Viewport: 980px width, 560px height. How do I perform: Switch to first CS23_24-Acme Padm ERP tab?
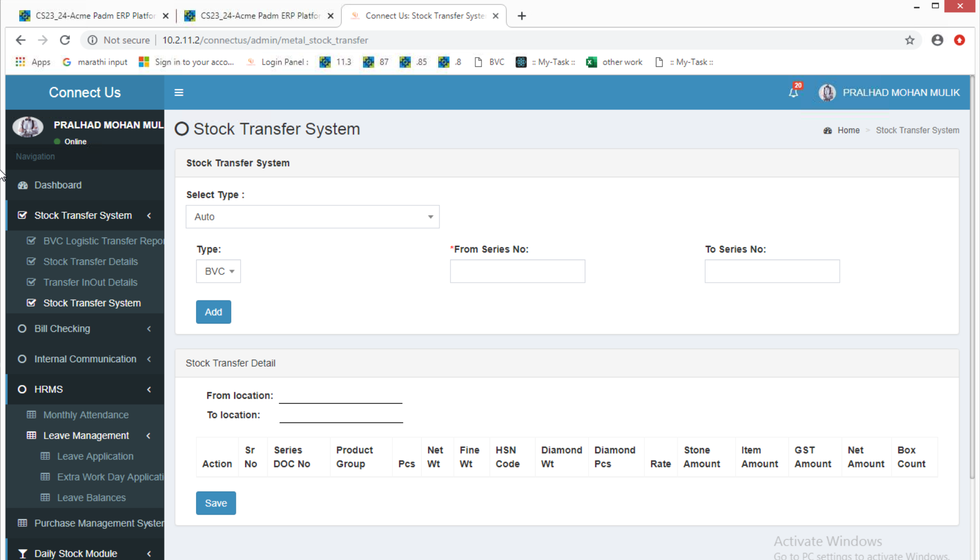tap(94, 15)
